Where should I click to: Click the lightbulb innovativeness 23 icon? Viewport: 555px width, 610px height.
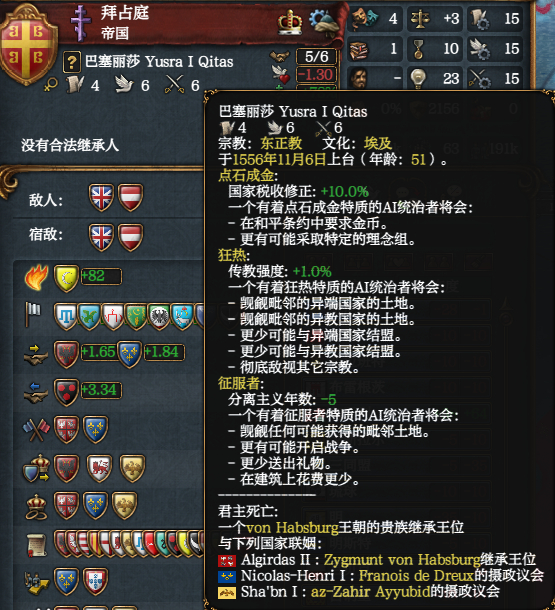click(418, 78)
